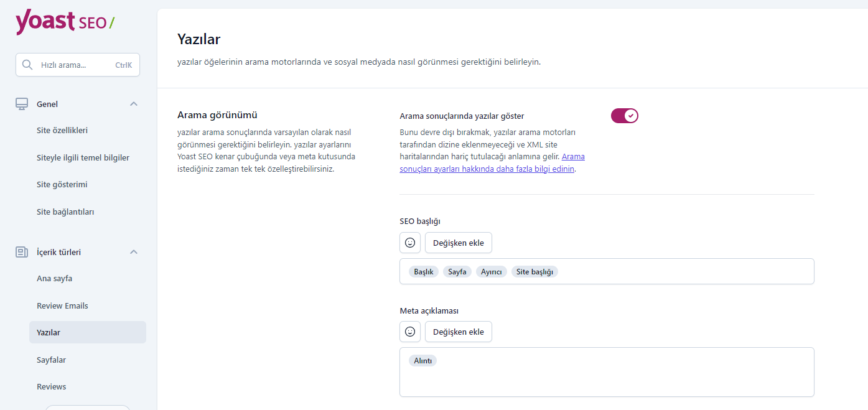Go to Siteyle ilgili temel bilgiler

pos(83,157)
